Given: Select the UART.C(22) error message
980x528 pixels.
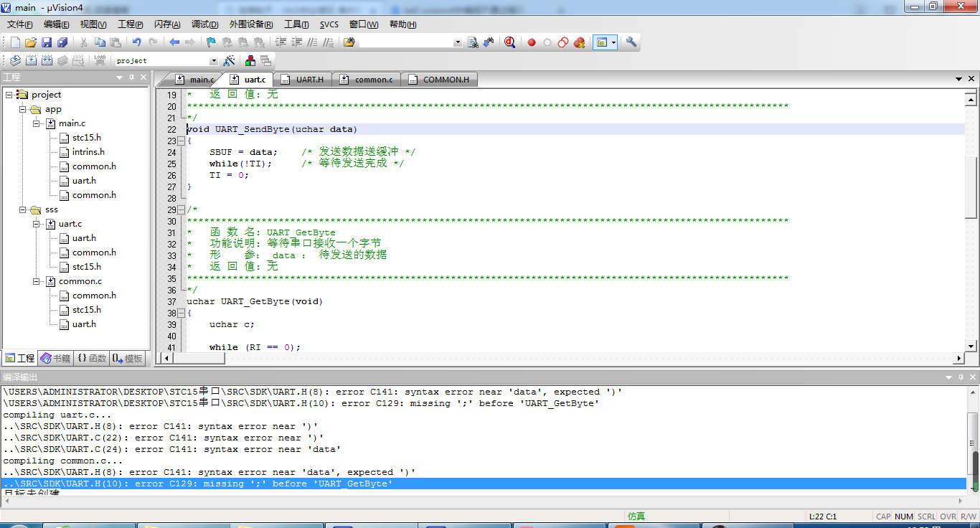Looking at the screenshot, I should (164, 438).
